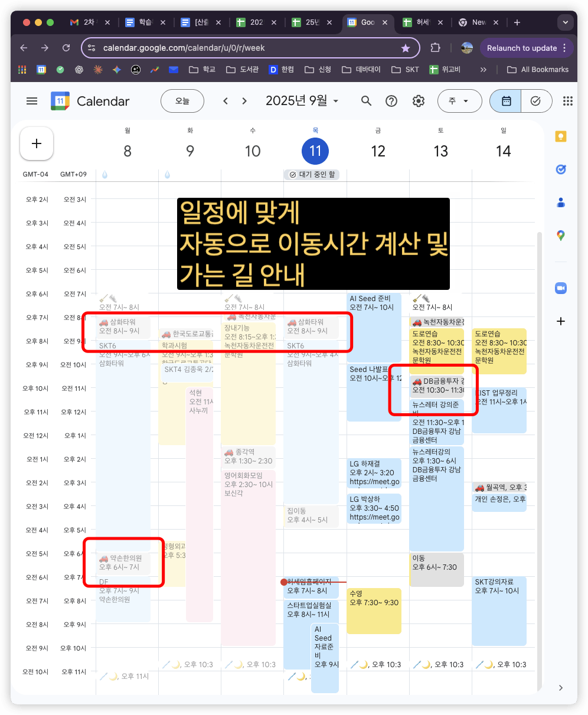The height and width of the screenshot is (715, 588).
Task: Open the Calendar main menu hamburger
Action: (x=32, y=101)
